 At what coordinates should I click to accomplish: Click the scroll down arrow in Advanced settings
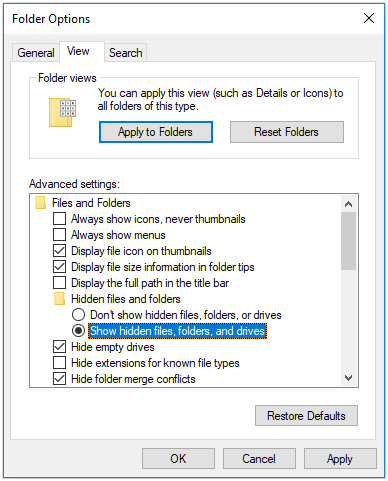click(x=349, y=378)
